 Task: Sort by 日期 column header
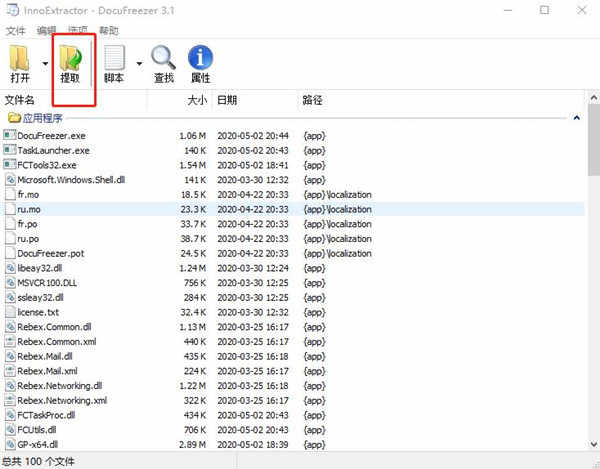point(227,100)
